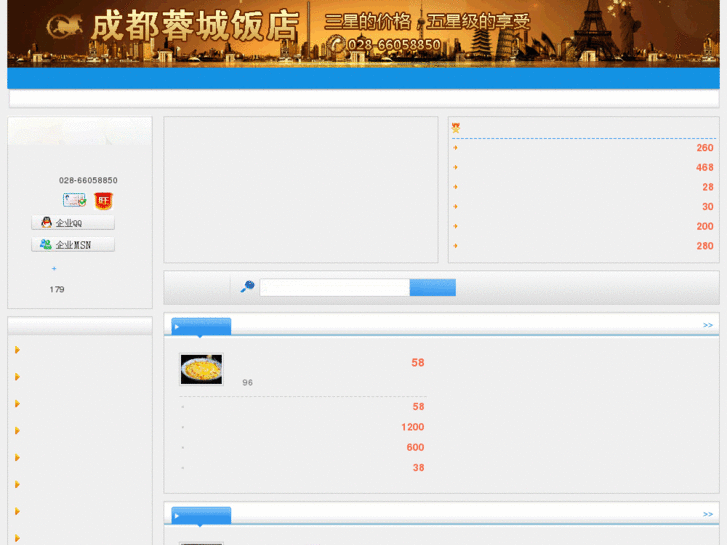Click the second section's >> more link

point(708,514)
